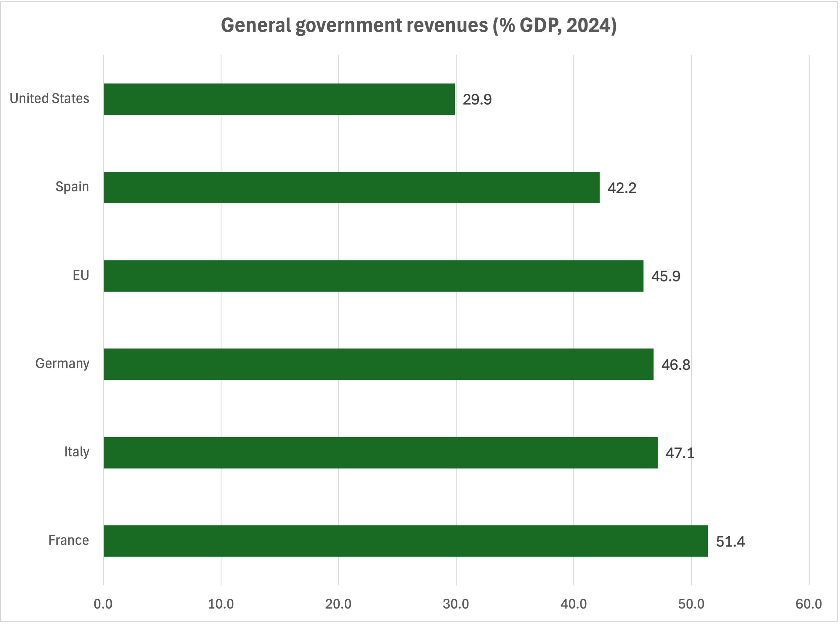Click the 42.2 data label
840x624 pixels.
[x=621, y=188]
